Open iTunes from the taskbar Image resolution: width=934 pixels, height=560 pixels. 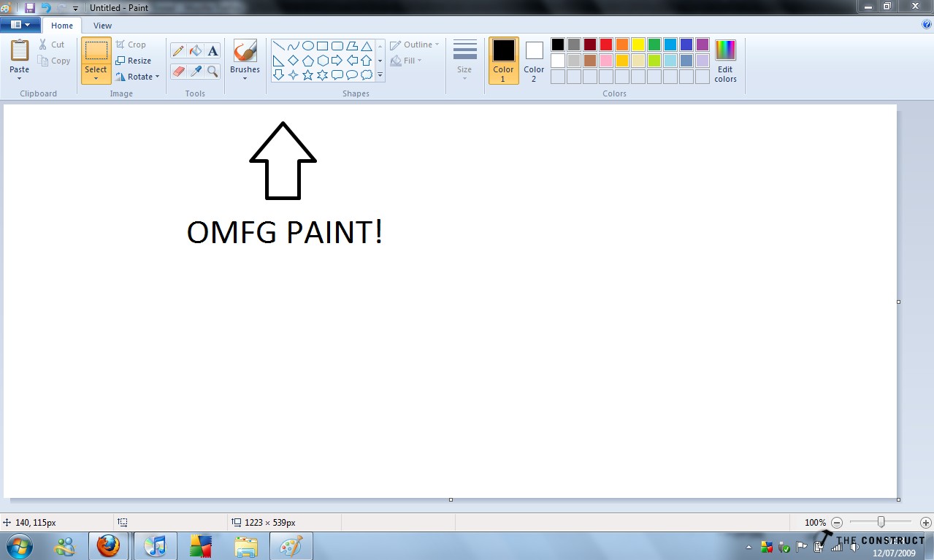(155, 546)
